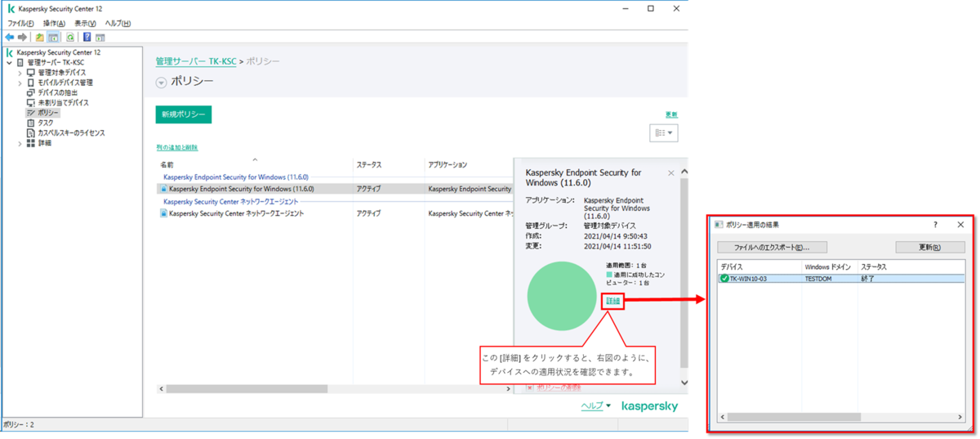
Task: Sort by the ステータス column header in policy list
Action: pos(389,165)
